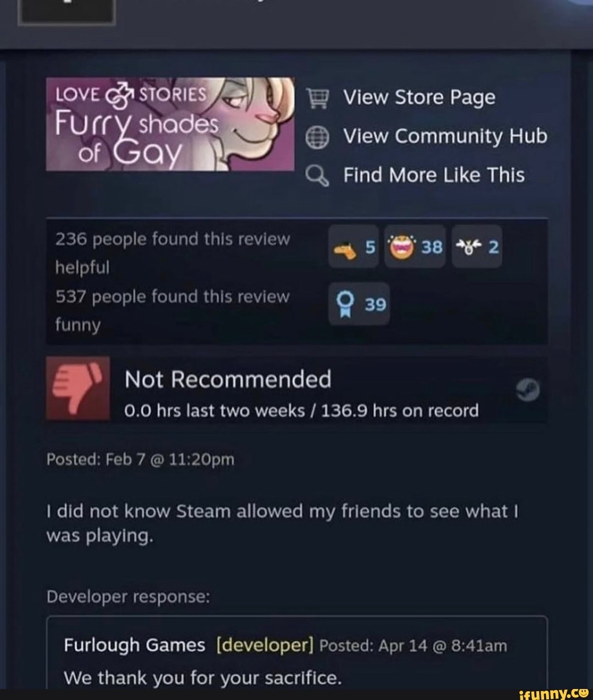This screenshot has width=593, height=700.
Task: Open View Community Hub link
Action: (x=445, y=136)
